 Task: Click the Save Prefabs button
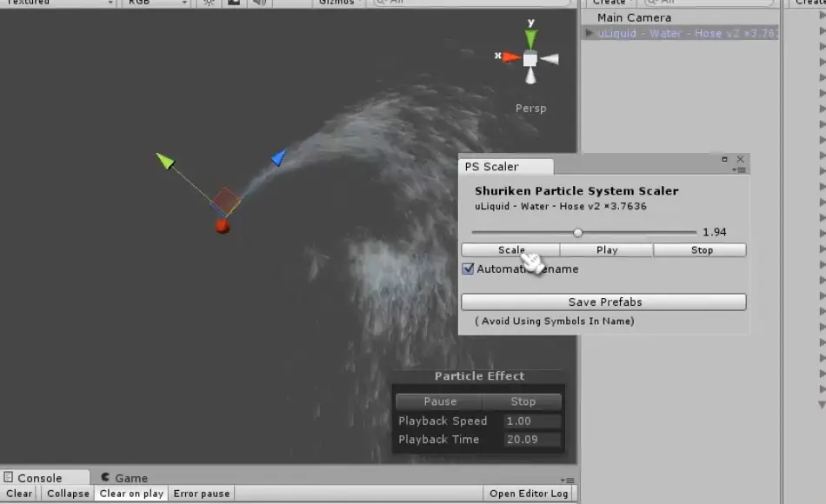click(603, 302)
